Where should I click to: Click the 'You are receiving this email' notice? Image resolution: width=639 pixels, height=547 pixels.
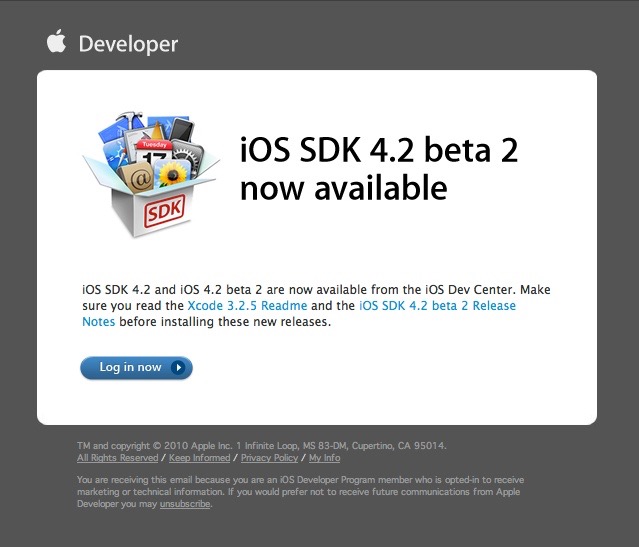coord(300,492)
